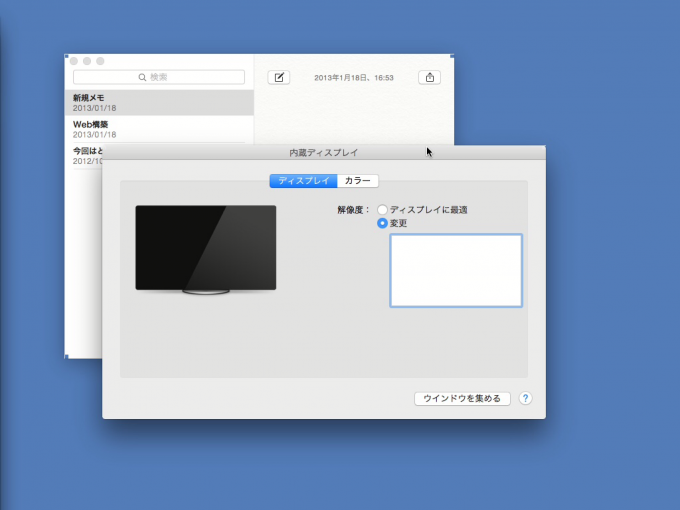Open the share icon in Notes
Screen dimensions: 680x510
[x=429, y=77]
